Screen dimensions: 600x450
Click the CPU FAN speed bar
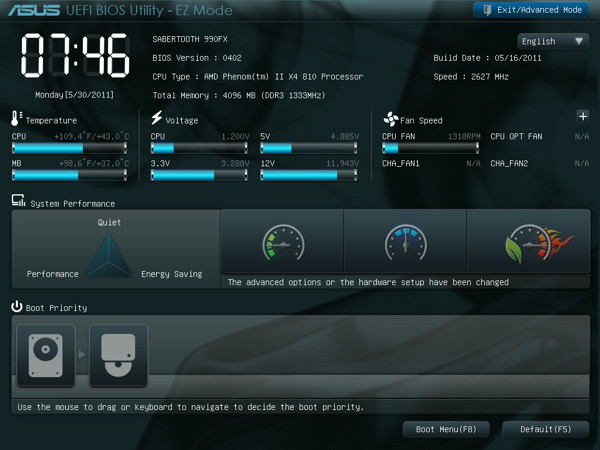pyautogui.click(x=430, y=148)
